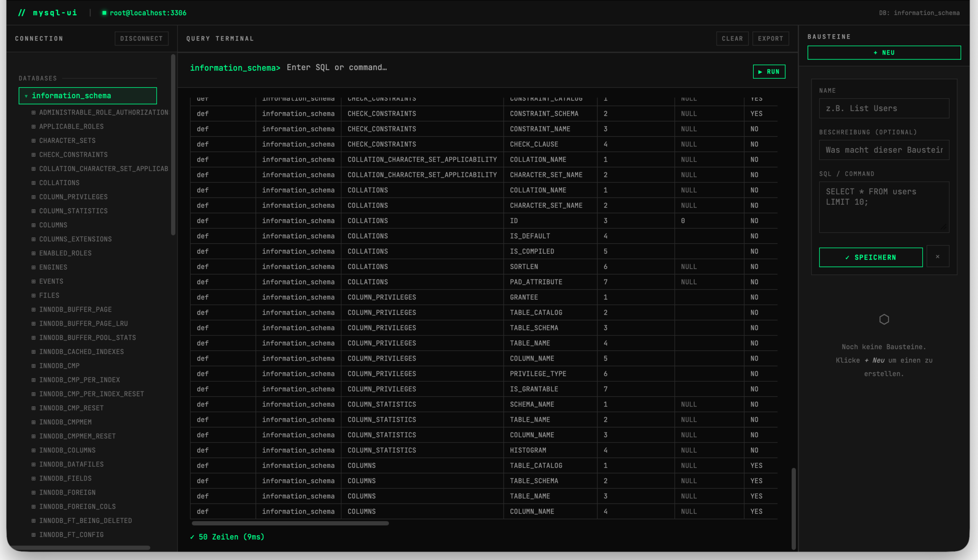978x560 pixels.
Task: Clear the query terminal output
Action: pos(732,39)
